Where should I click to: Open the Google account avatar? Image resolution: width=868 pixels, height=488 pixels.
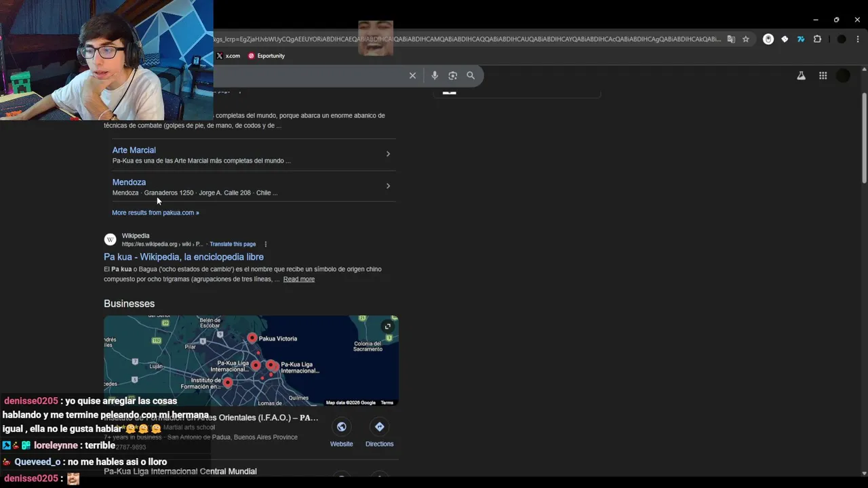click(843, 76)
